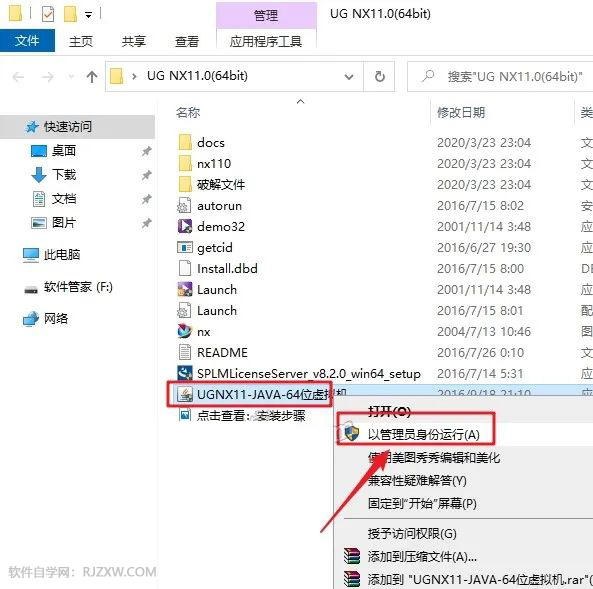The width and height of the screenshot is (593, 589).
Task: Click the date 2016/7/26 0:10 of README
Action: [480, 352]
